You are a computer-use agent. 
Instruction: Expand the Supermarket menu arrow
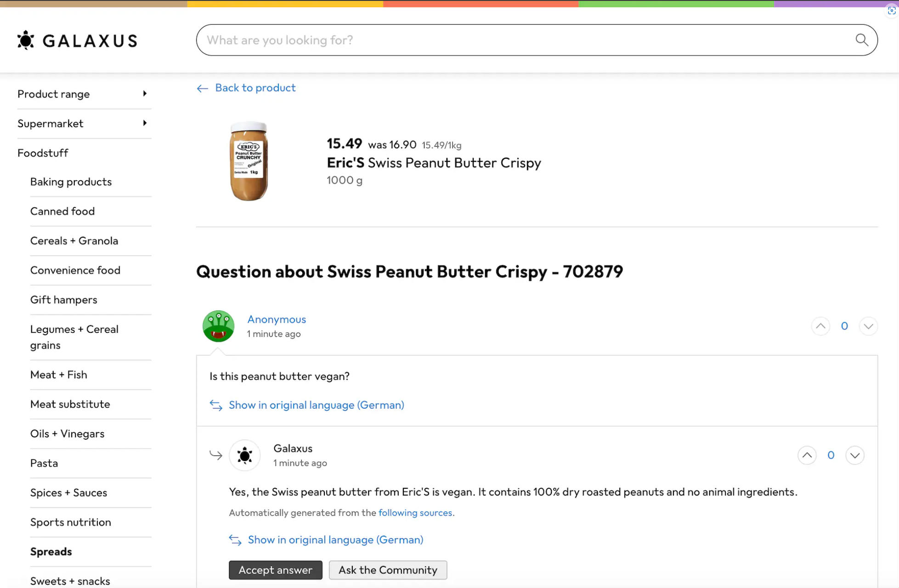coord(145,123)
